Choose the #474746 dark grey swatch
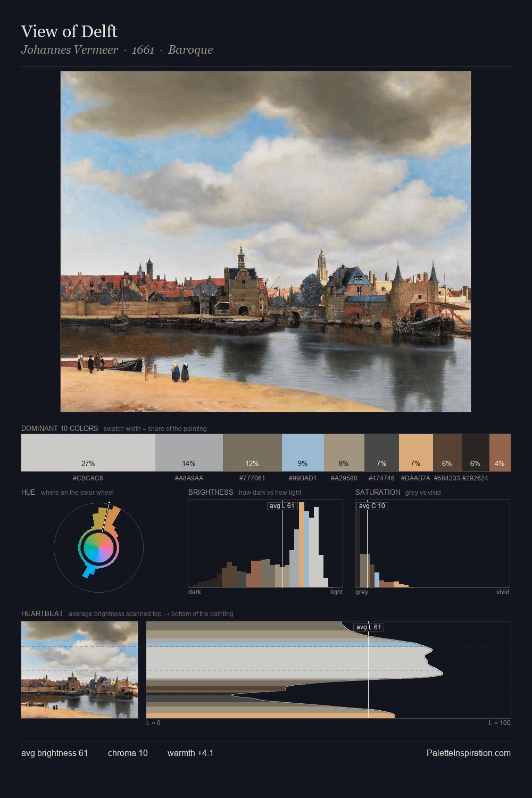This screenshot has width=532, height=798. click(381, 453)
